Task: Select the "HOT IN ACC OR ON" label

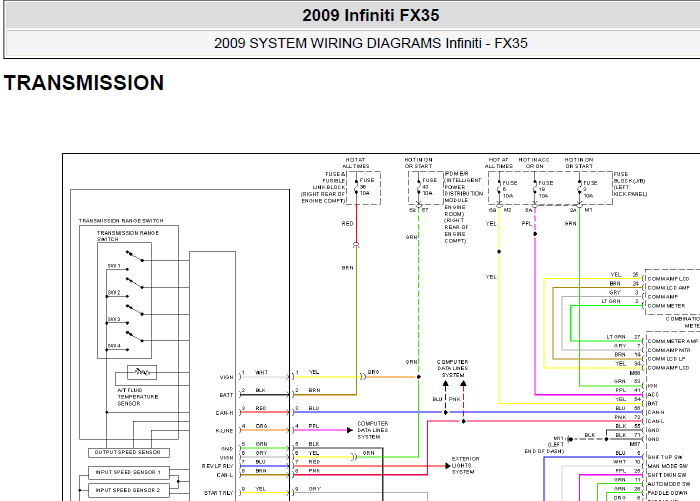Action: tap(534, 163)
